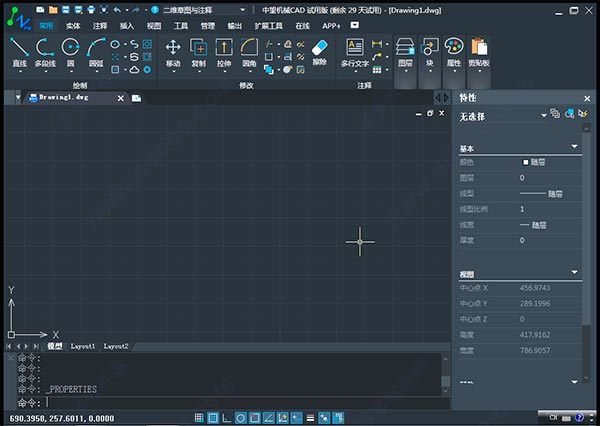Switch to the 注释 ribbon tab
The width and height of the screenshot is (600, 426).
point(100,26)
